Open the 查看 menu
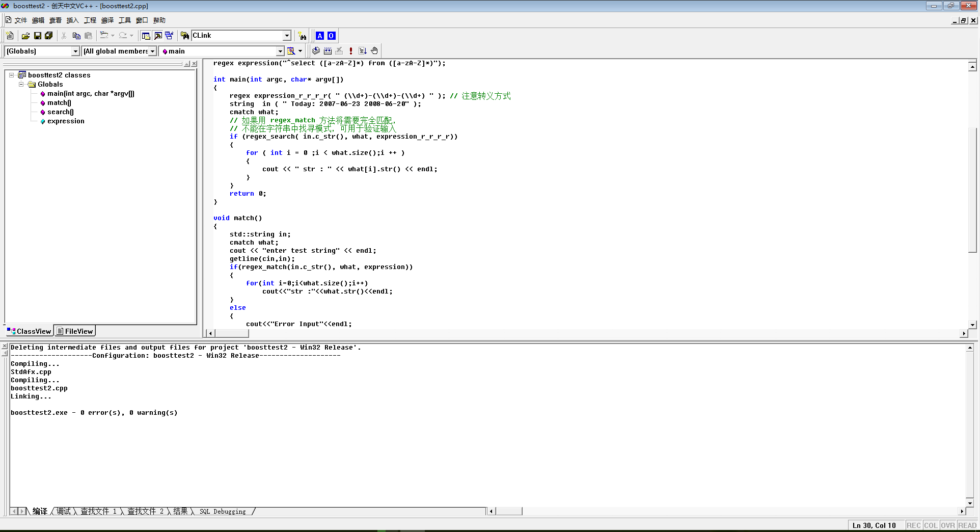Viewport: 980px width, 532px height. click(56, 20)
